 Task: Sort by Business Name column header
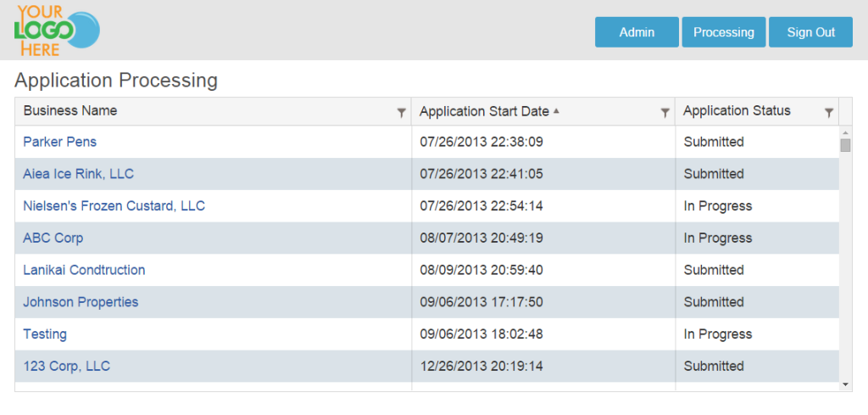click(70, 111)
